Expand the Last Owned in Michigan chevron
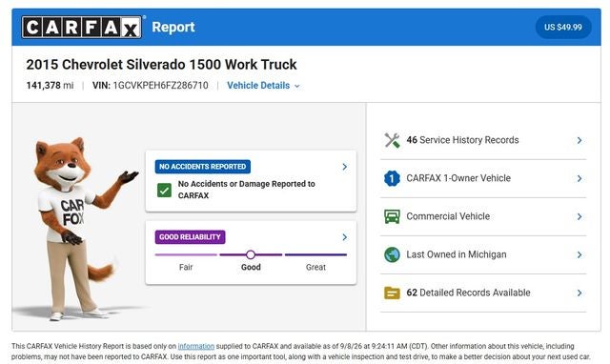This screenshot has width=610, height=364. (x=579, y=254)
